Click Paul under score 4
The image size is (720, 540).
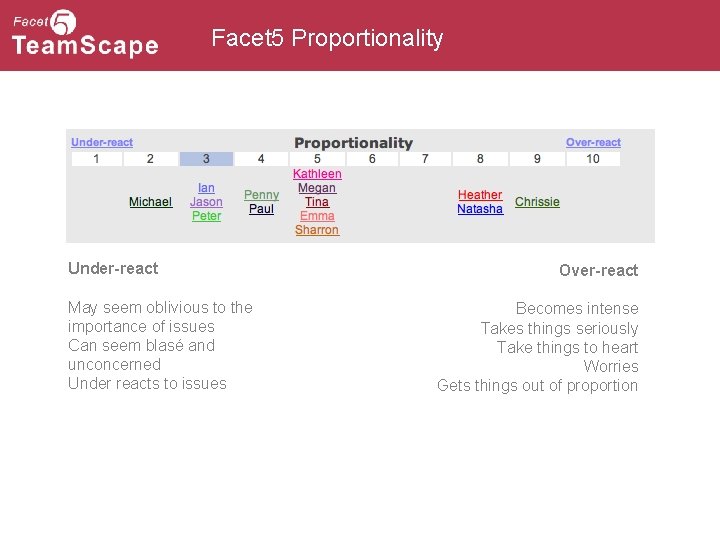point(261,209)
